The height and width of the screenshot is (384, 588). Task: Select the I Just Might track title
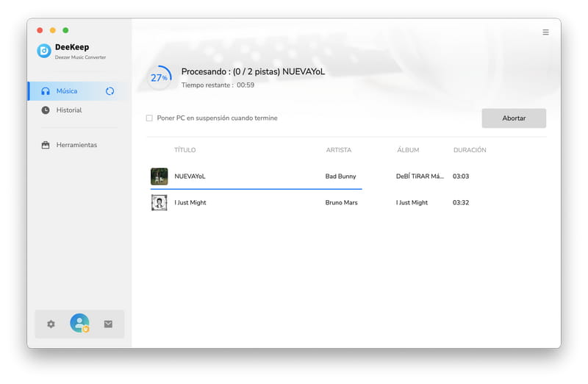pyautogui.click(x=190, y=203)
